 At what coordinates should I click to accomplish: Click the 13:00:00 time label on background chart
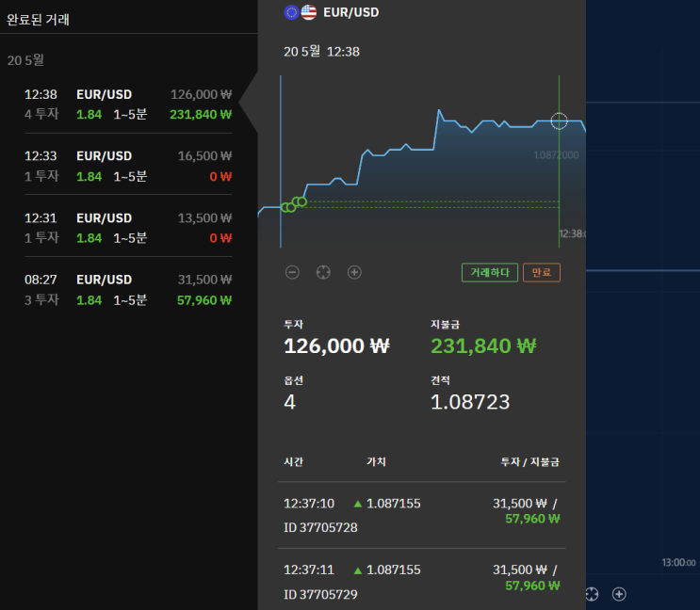(x=678, y=563)
